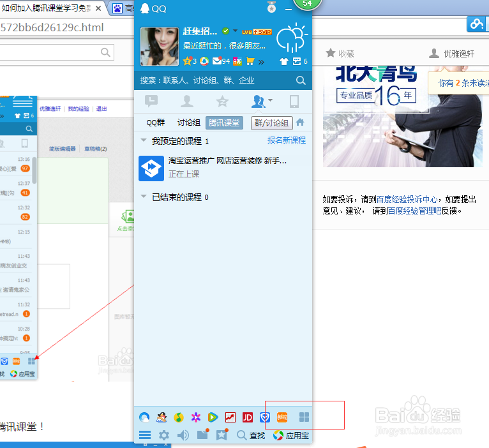
Task: Click 报名新课程 link
Action: click(286, 140)
